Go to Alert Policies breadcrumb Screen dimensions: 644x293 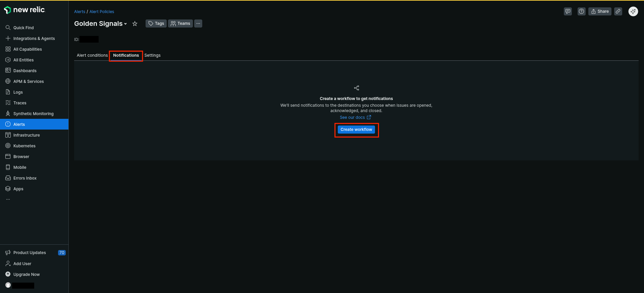coord(102,12)
